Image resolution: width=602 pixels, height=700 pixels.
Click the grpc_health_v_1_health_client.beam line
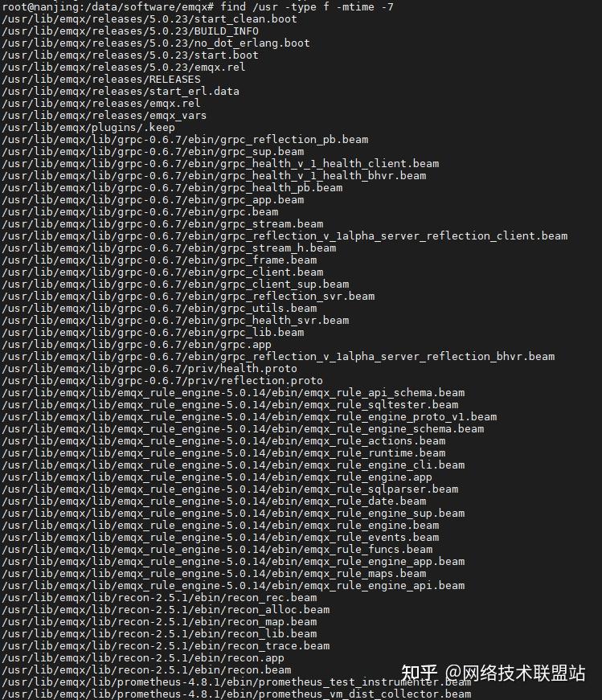[x=220, y=163]
